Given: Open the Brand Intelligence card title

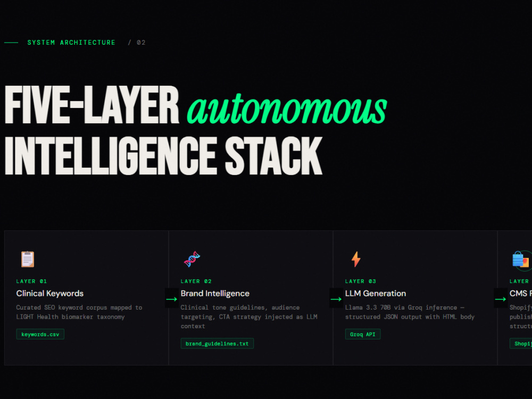Looking at the screenshot, I should coord(215,294).
